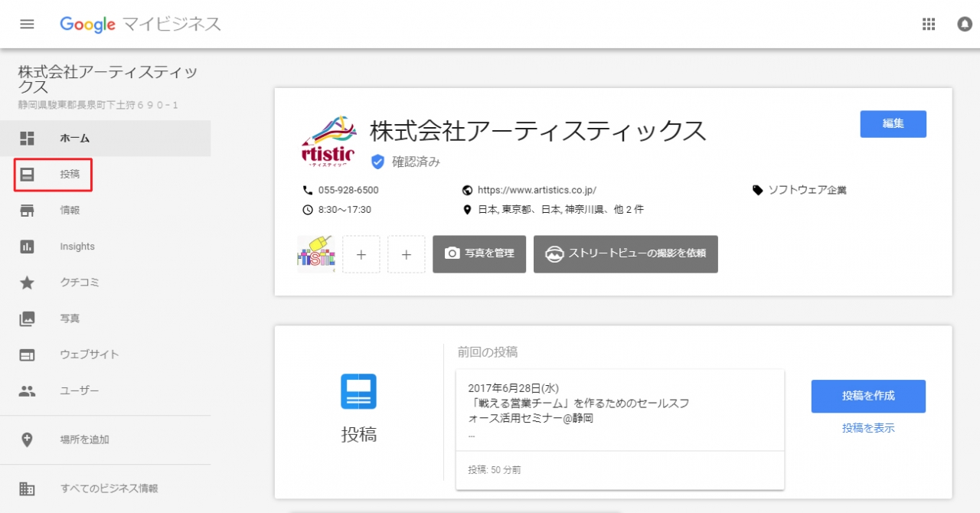Click the 写真 gallery icon in the sidebar

tap(27, 319)
